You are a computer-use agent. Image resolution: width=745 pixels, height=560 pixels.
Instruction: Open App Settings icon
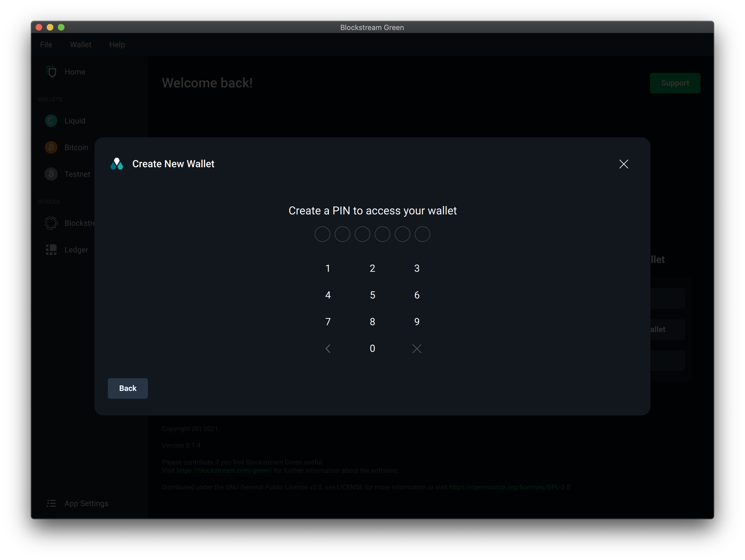pyautogui.click(x=51, y=503)
